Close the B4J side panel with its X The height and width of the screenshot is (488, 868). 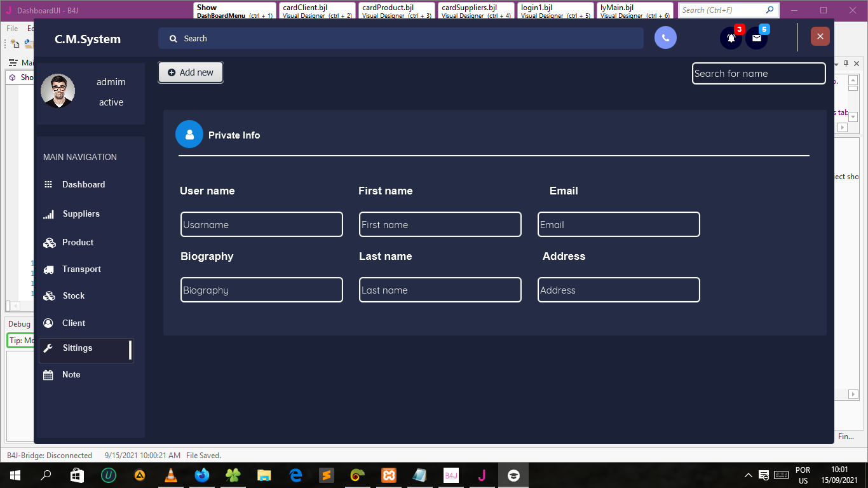tap(857, 64)
